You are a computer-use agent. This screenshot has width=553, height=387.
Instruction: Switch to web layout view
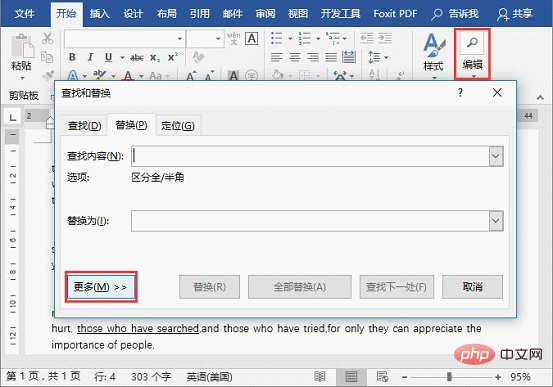[x=382, y=377]
